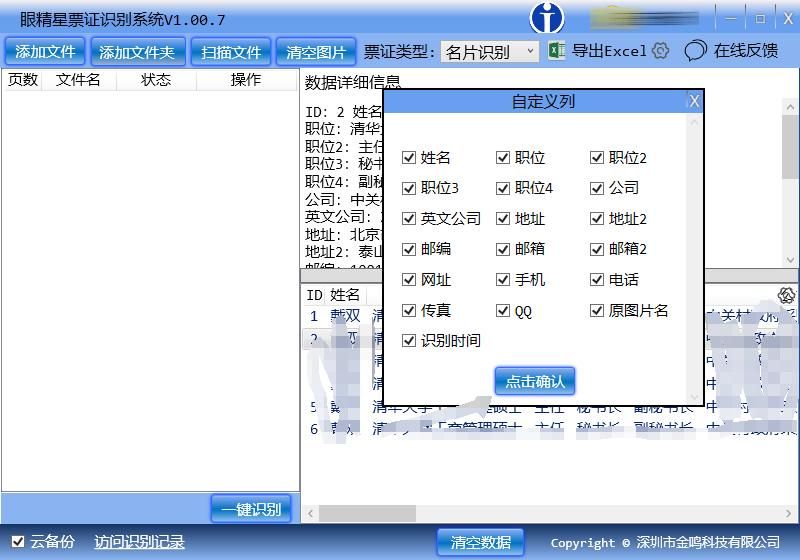Toggle the 云备份 cloud backup checkbox

[18, 542]
